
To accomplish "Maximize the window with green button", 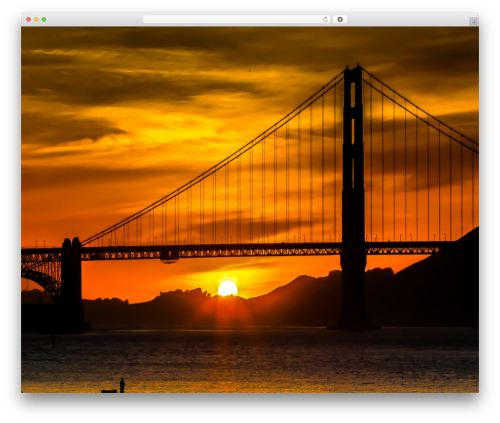I will [x=44, y=20].
